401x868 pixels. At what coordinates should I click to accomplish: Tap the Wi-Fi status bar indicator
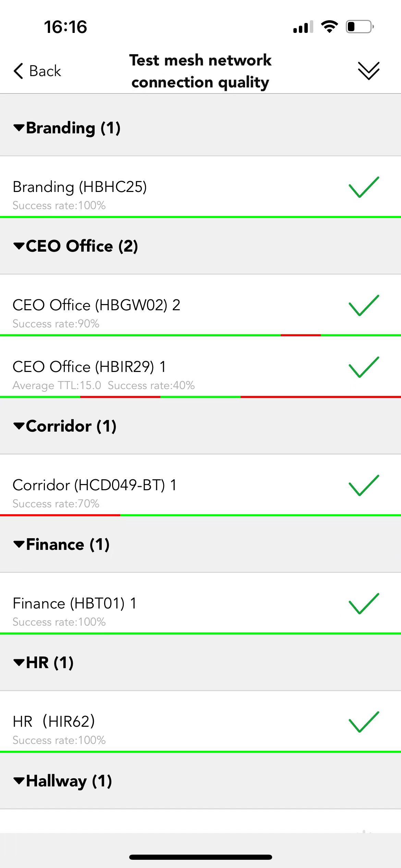click(x=329, y=26)
